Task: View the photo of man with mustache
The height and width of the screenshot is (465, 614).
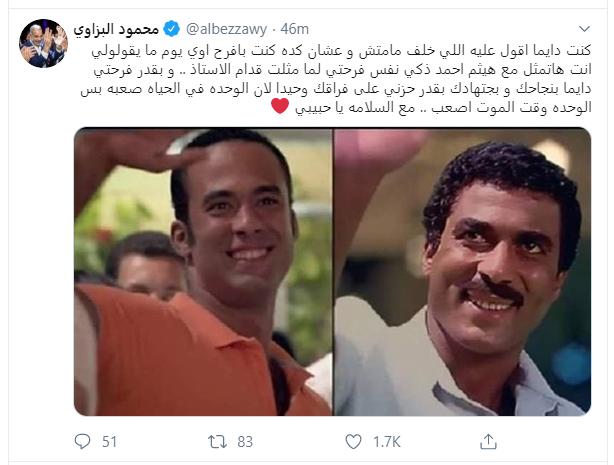Action: tap(462, 271)
